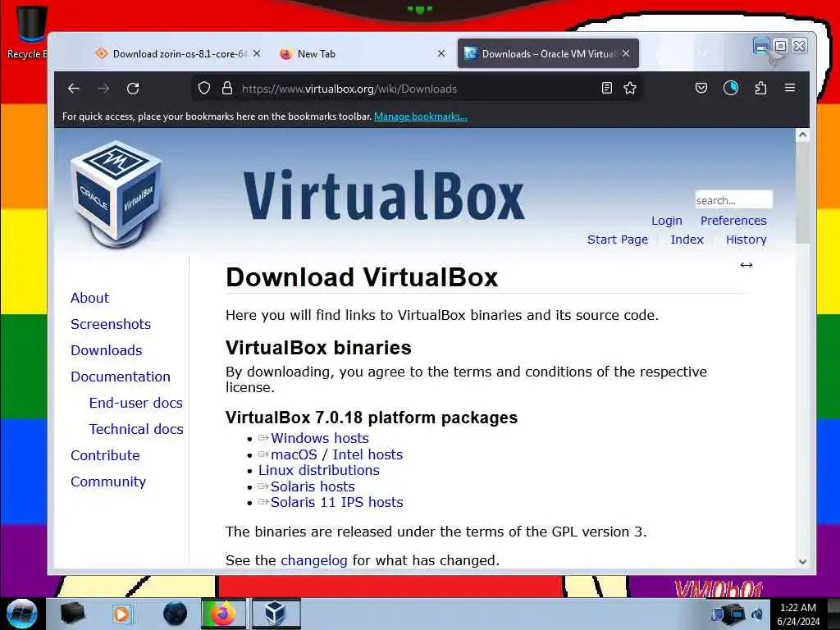Open Screenshots in the sidebar
Screen dimensions: 840x630
click(111, 324)
